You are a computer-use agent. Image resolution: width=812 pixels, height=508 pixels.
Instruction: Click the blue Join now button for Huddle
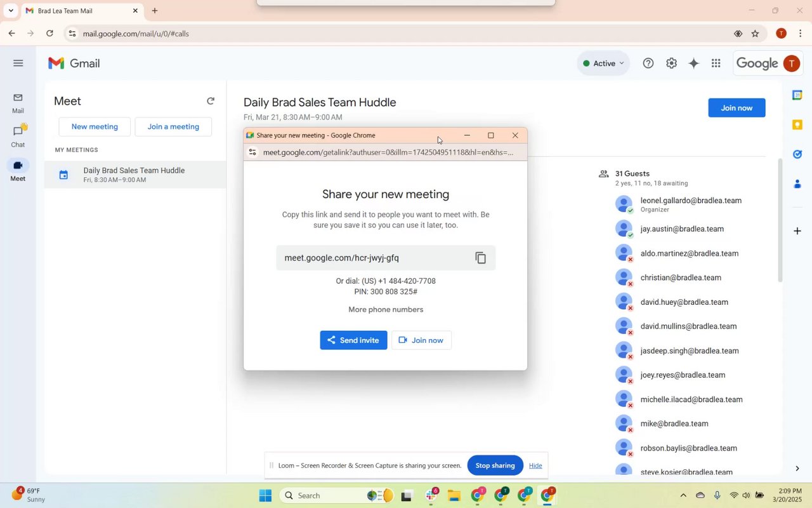pyautogui.click(x=737, y=108)
